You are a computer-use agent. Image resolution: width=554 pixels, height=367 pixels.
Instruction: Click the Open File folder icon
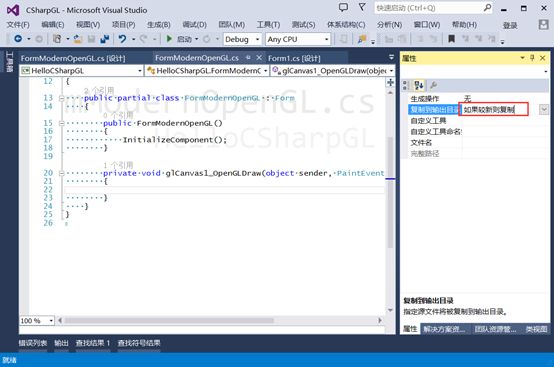pos(77,39)
